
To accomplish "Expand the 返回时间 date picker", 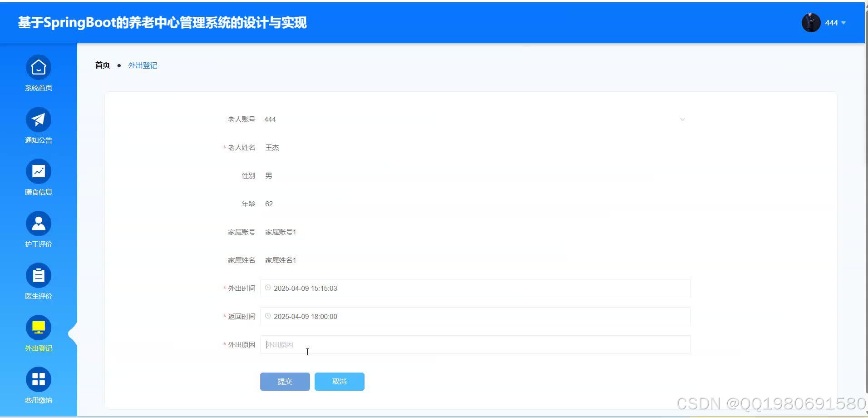I will click(454, 316).
